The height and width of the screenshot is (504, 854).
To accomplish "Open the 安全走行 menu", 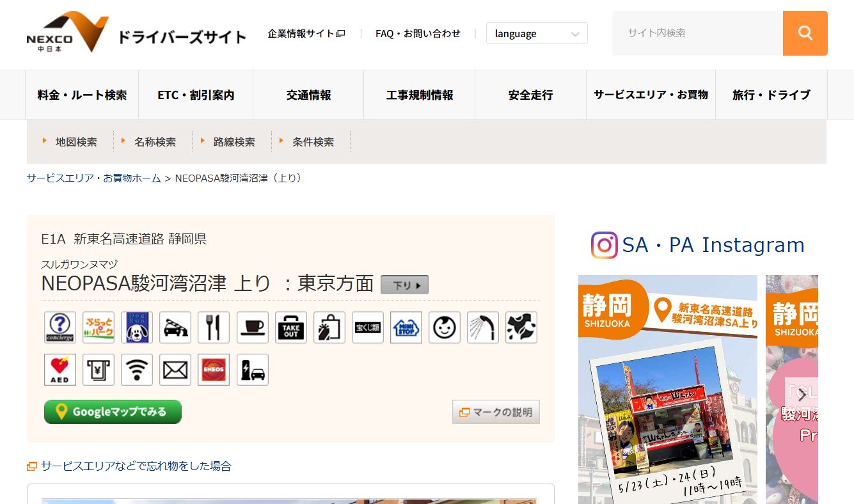I will (530, 95).
